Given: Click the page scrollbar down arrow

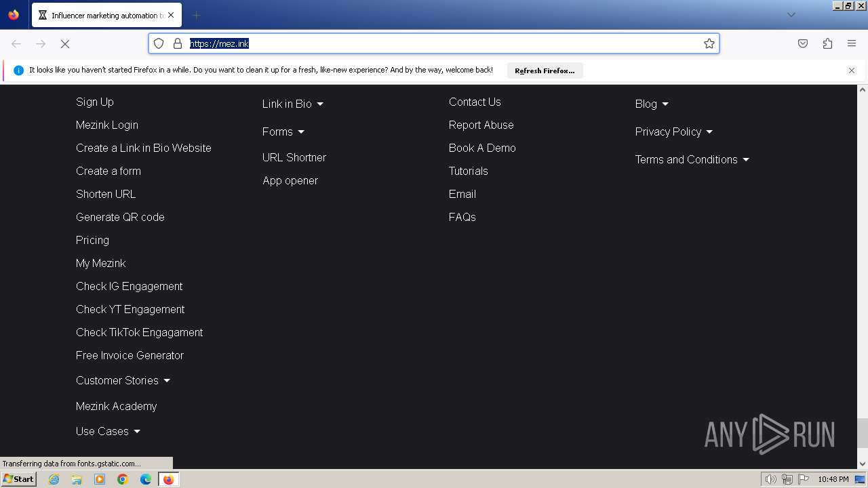Looking at the screenshot, I should pyautogui.click(x=863, y=464).
